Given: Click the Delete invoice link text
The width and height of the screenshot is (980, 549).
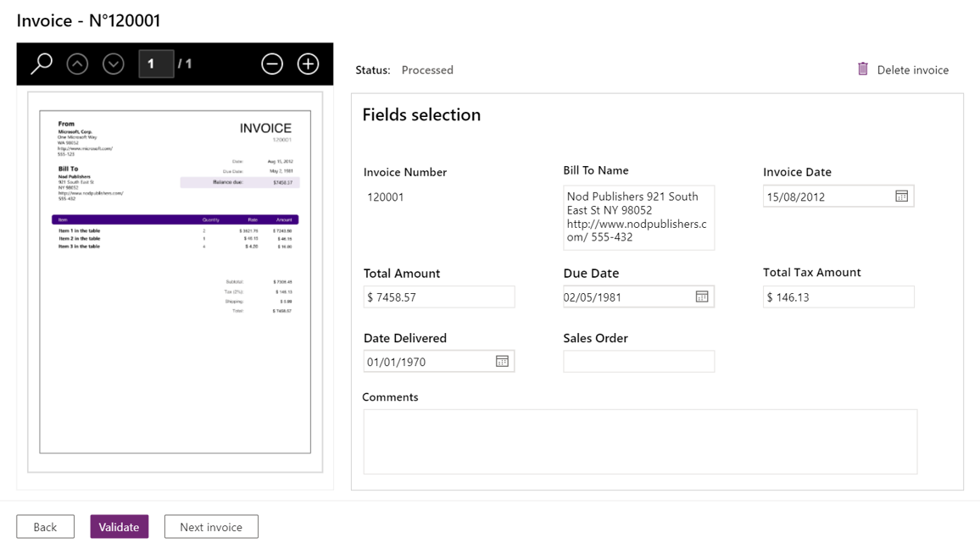Looking at the screenshot, I should click(x=912, y=70).
